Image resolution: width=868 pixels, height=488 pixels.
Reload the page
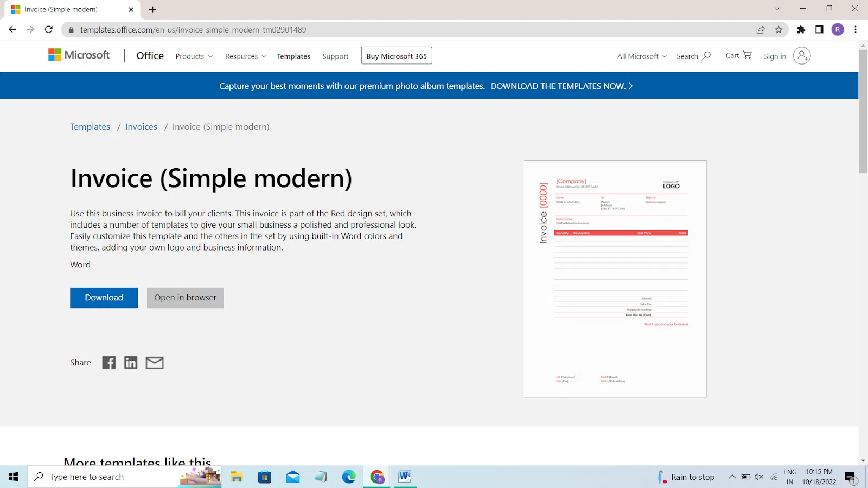49,30
